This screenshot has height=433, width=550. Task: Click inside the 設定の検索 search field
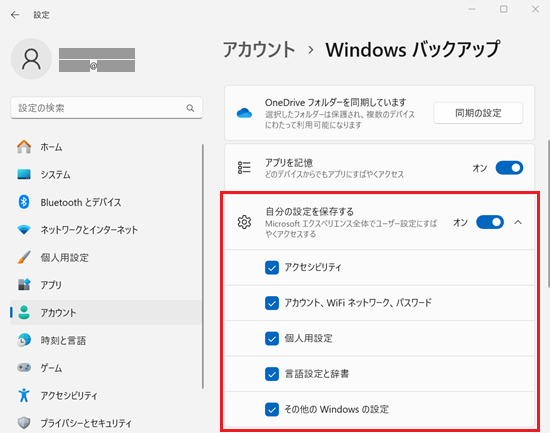107,108
